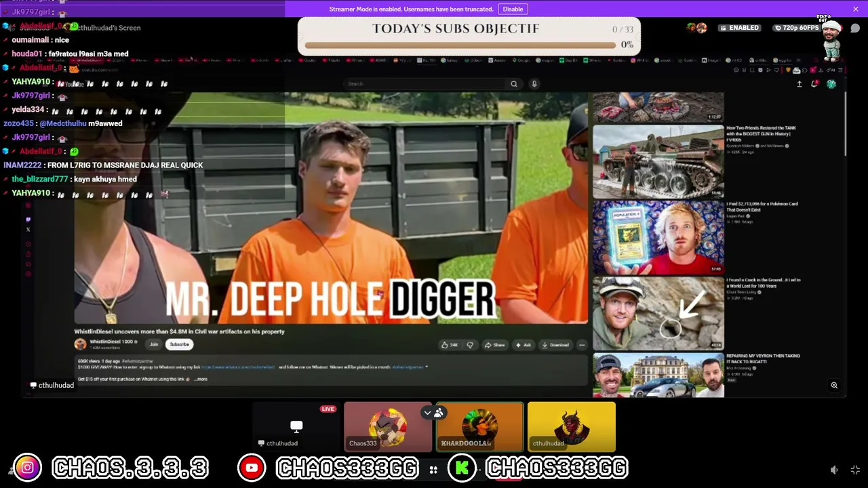Click the Ask button under the video
Image resolution: width=868 pixels, height=488 pixels.
pyautogui.click(x=524, y=345)
